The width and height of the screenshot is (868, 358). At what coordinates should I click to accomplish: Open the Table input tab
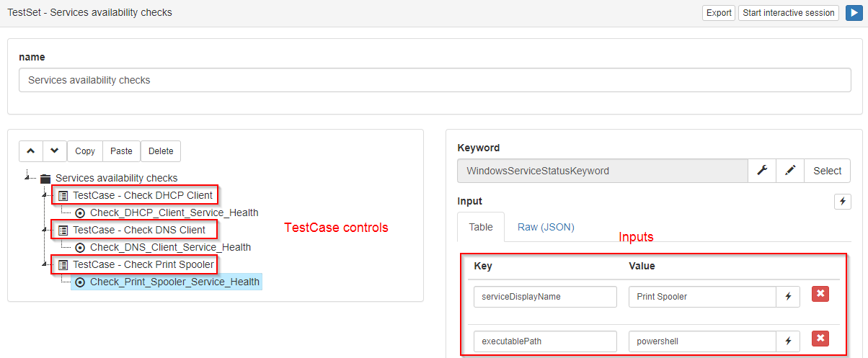(x=481, y=227)
